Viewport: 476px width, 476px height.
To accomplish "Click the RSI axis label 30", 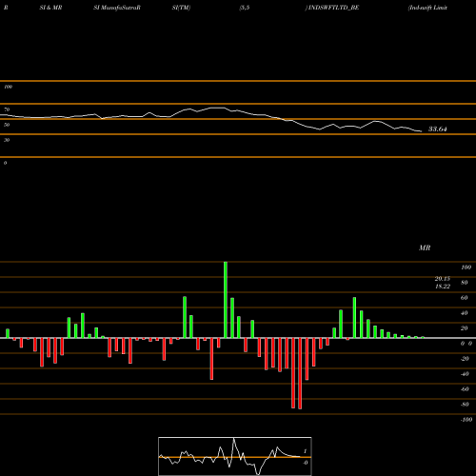I will click(x=7, y=140).
